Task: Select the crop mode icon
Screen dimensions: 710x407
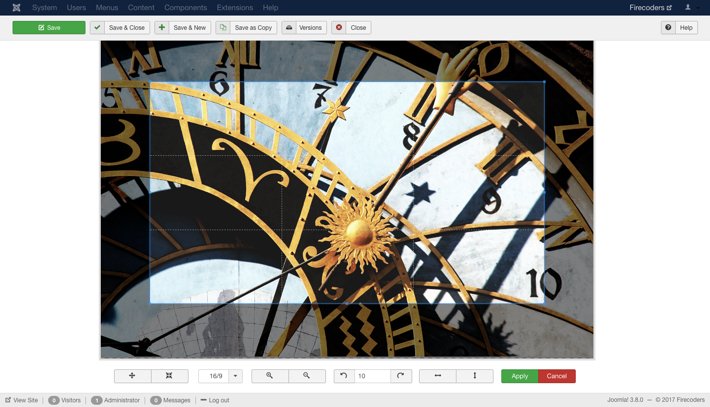Action: tap(169, 376)
